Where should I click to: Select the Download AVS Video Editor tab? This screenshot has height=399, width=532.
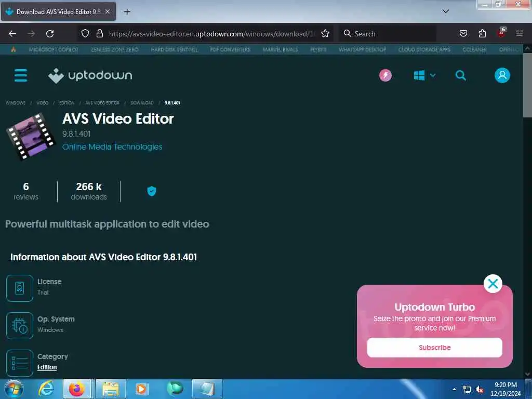pos(58,11)
